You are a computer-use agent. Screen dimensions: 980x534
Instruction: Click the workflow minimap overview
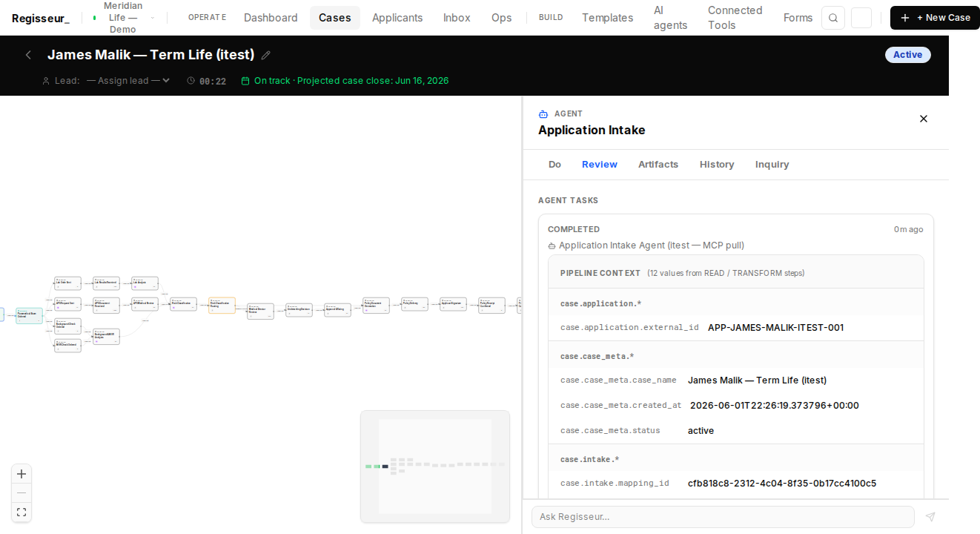click(435, 467)
